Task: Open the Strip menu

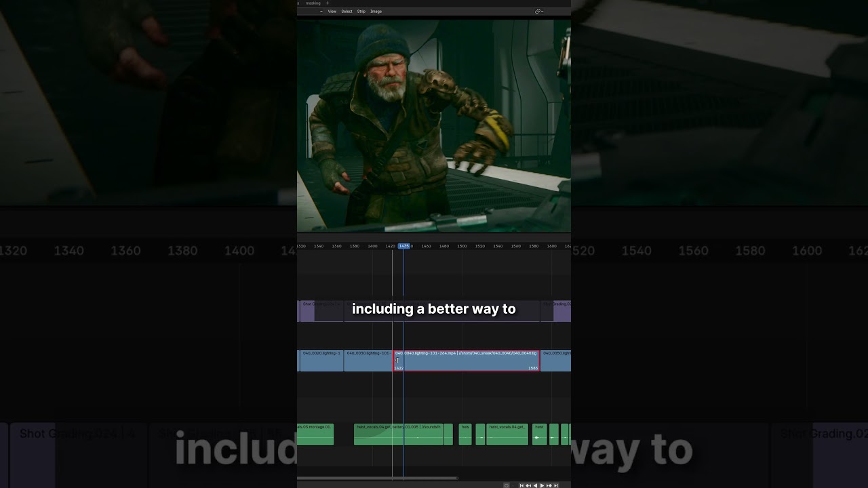Action: click(x=361, y=12)
